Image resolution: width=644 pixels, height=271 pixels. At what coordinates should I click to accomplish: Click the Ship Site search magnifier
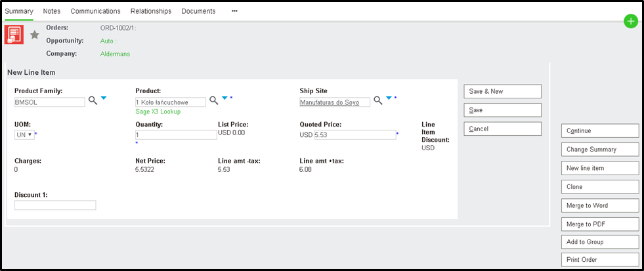(377, 100)
